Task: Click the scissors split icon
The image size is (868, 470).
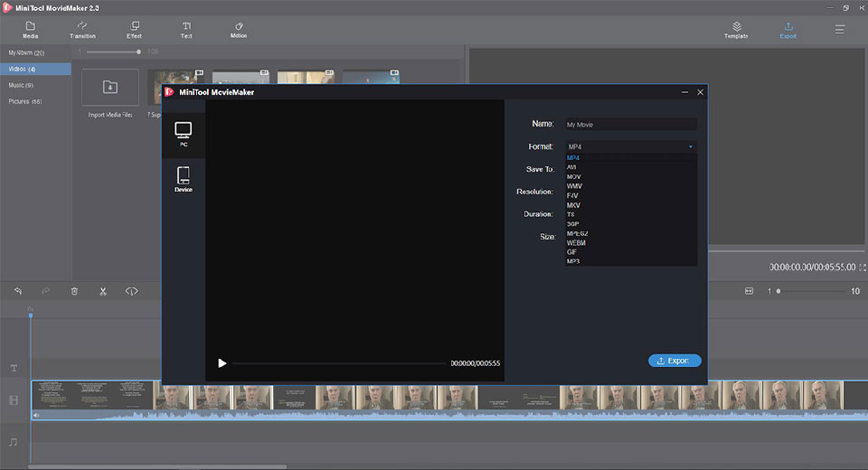Action: point(103,291)
